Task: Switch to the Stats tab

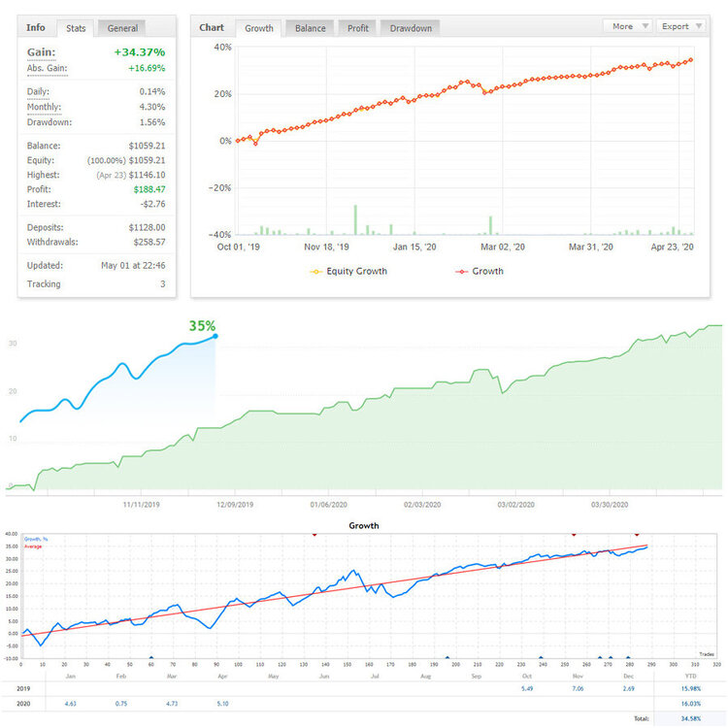Action: tap(76, 28)
